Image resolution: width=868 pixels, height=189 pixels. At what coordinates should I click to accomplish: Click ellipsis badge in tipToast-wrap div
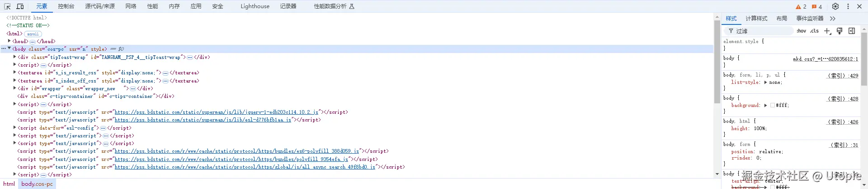pos(190,58)
